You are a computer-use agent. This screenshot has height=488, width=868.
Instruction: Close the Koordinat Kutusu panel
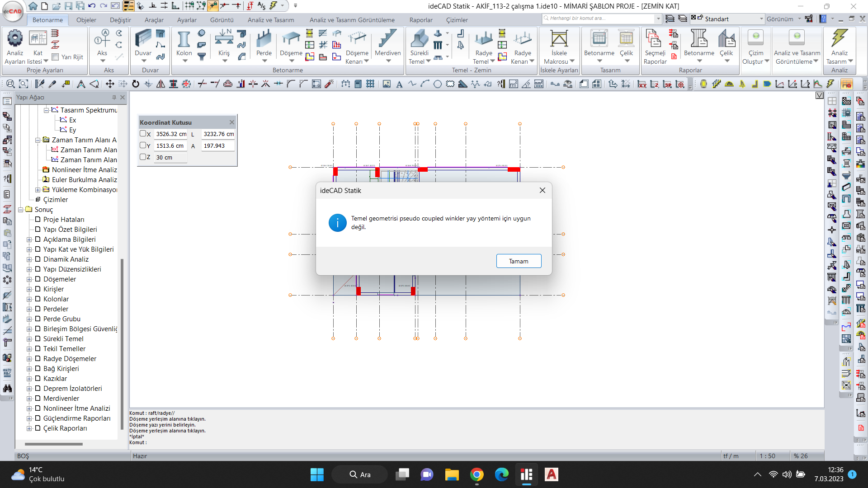click(232, 122)
